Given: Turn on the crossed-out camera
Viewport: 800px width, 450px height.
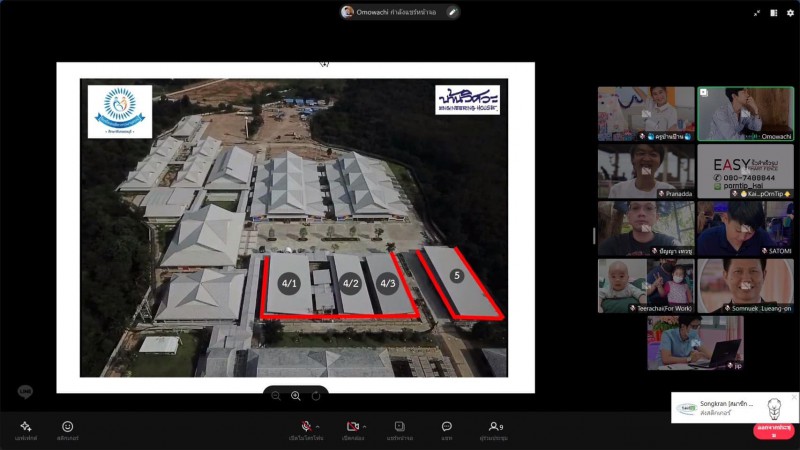Looking at the screenshot, I should [353, 427].
